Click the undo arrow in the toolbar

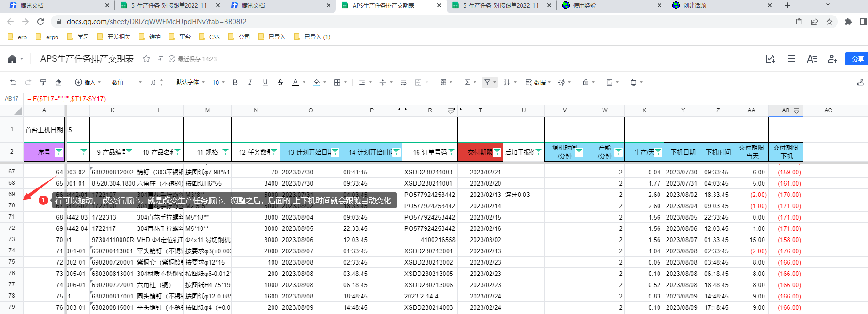pos(13,82)
